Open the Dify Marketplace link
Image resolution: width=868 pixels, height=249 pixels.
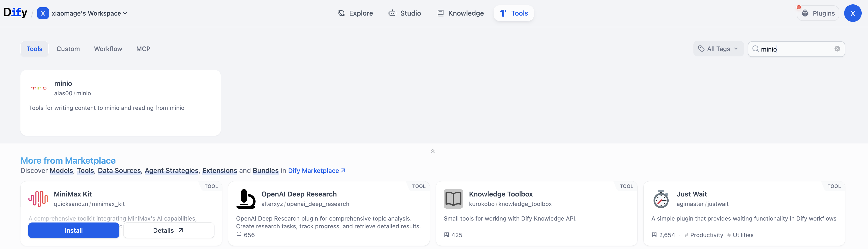pyautogui.click(x=316, y=170)
